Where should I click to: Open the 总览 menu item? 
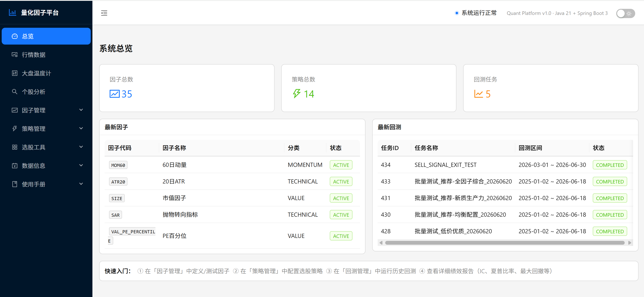point(46,36)
